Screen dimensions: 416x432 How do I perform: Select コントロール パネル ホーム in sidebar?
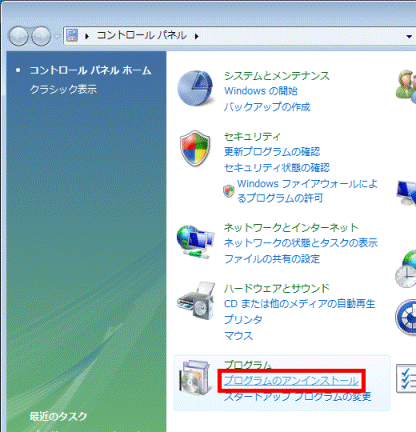click(x=90, y=70)
